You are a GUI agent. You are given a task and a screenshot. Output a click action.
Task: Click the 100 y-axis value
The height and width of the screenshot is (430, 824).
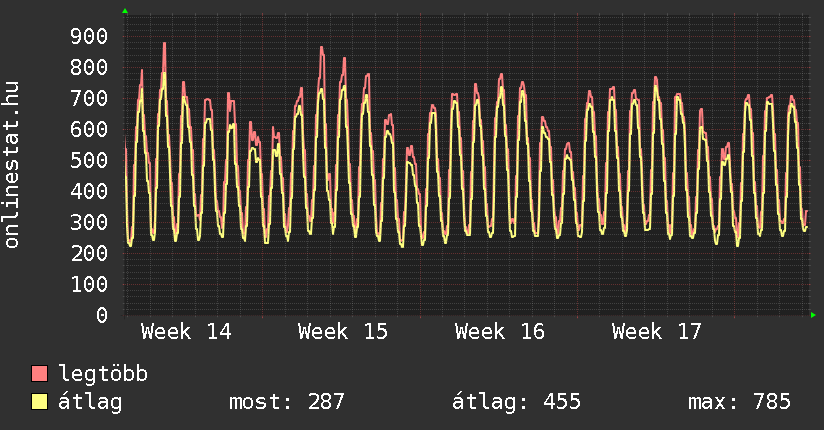[89, 285]
